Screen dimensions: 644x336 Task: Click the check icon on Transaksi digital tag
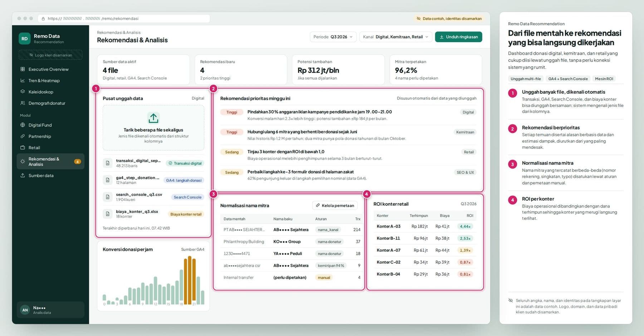tap(170, 163)
